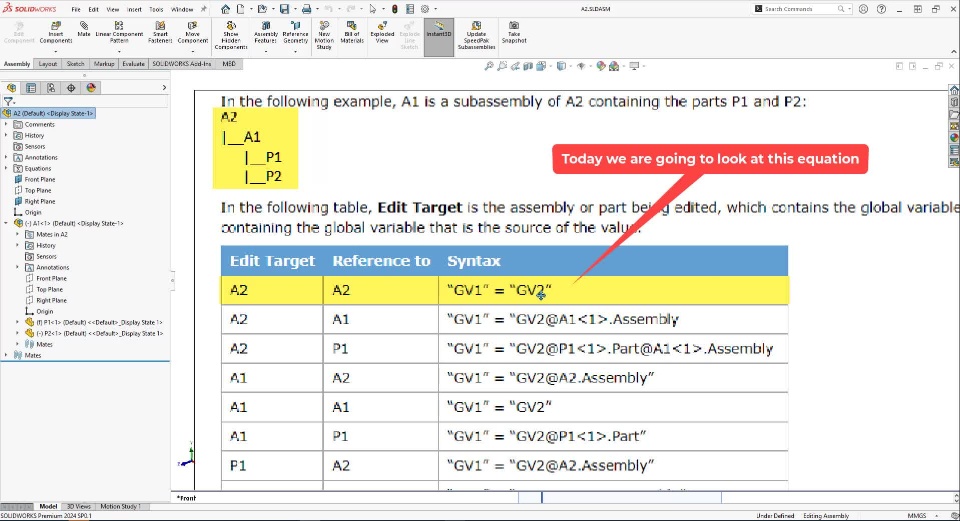The height and width of the screenshot is (521, 960).
Task: Switch to the Layout tab
Action: coord(48,64)
